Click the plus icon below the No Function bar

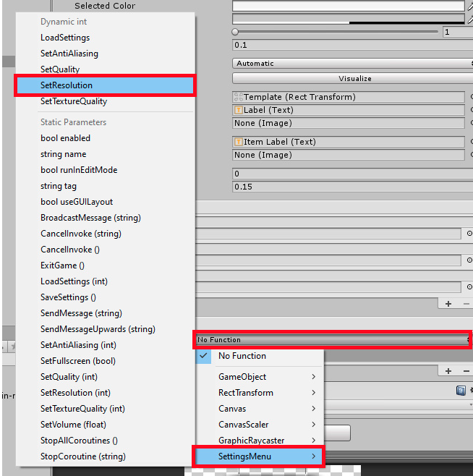448,370
